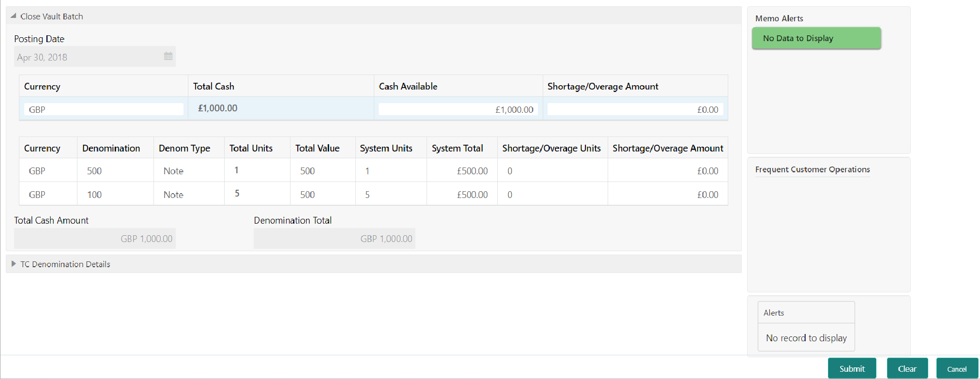Click the Posting Date label
Viewport: 980px width, 379px height.
tap(39, 39)
